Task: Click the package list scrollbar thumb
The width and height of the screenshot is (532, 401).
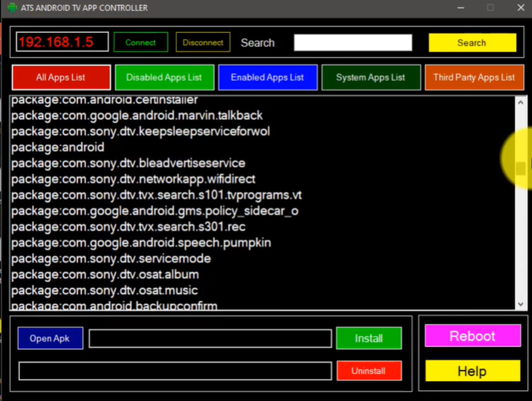Action: (521, 168)
